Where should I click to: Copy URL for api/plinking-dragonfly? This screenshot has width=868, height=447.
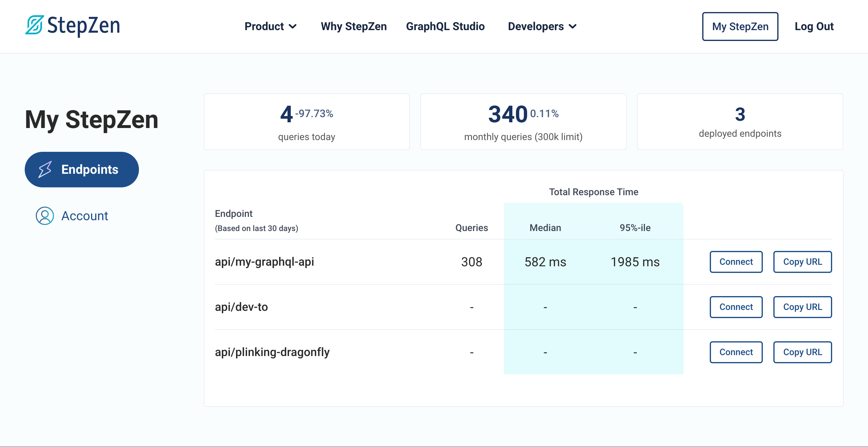click(x=802, y=352)
